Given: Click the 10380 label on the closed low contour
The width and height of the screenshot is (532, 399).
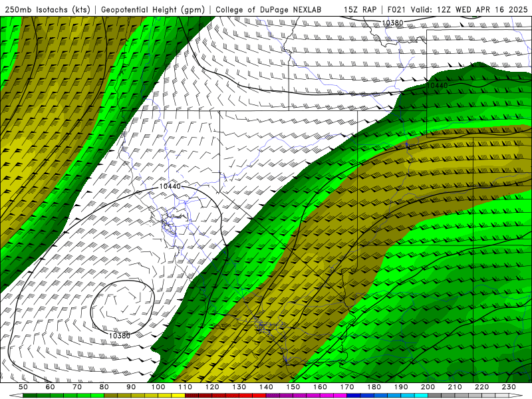Looking at the screenshot, I should tap(120, 336).
